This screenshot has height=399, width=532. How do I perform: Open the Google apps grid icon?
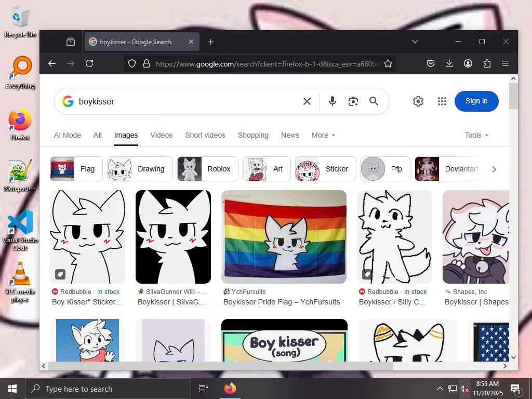point(442,101)
